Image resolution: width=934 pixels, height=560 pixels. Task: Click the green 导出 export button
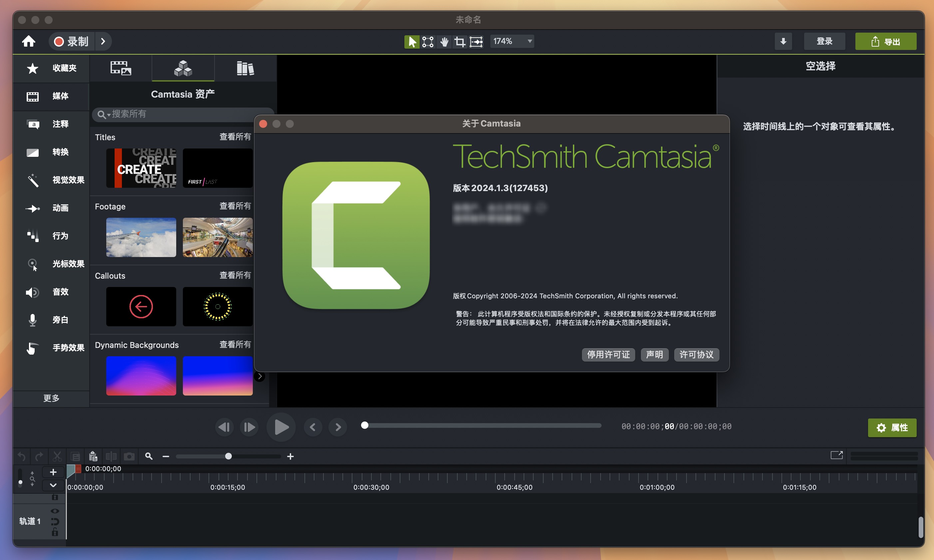(x=886, y=42)
